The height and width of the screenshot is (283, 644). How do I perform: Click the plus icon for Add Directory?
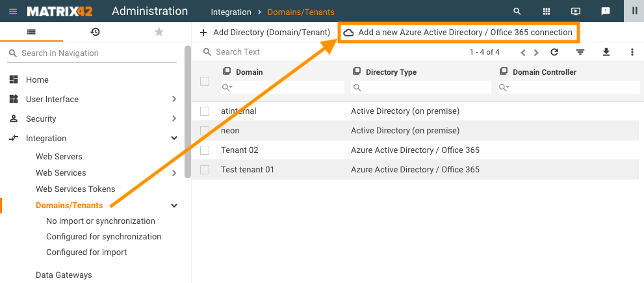coord(203,33)
